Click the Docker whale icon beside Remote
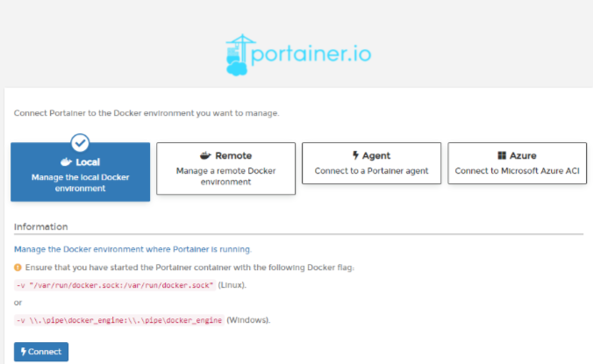Image resolution: width=593 pixels, height=364 pixels. pos(205,155)
